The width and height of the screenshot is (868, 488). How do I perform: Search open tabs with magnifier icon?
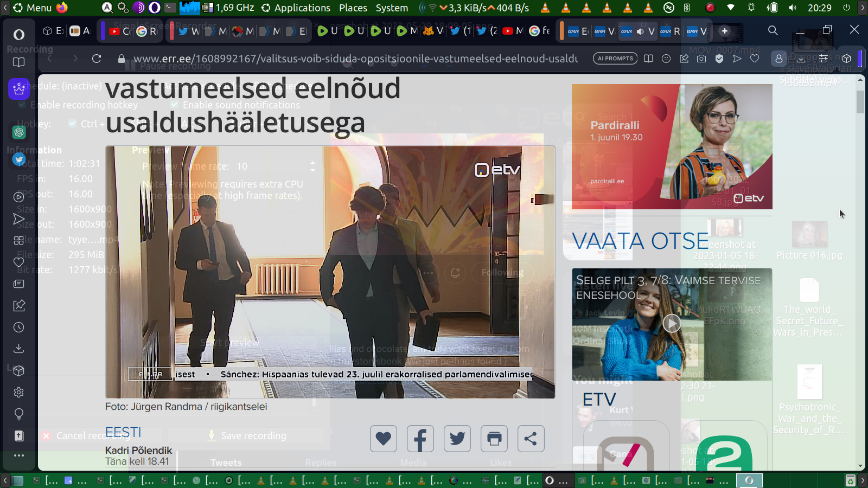pos(773,31)
